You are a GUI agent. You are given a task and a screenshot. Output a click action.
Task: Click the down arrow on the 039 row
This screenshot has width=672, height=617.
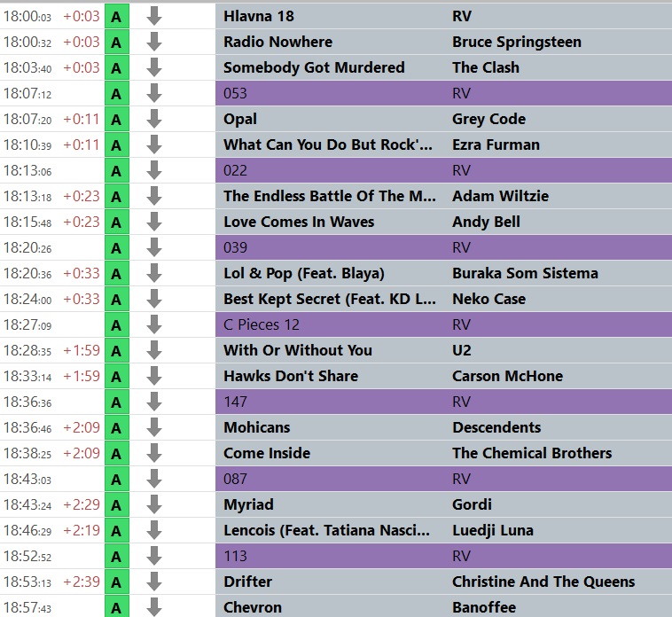point(154,247)
